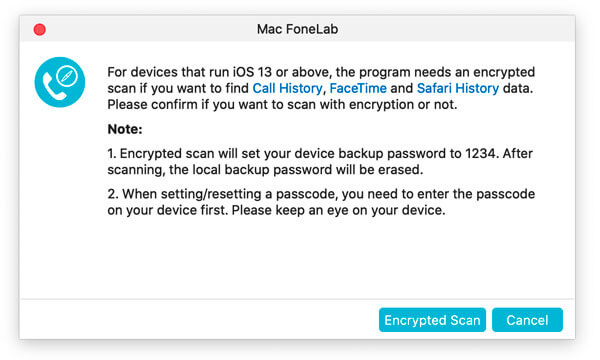Close the dialog with the red button
The height and width of the screenshot is (360, 600).
pos(40,29)
